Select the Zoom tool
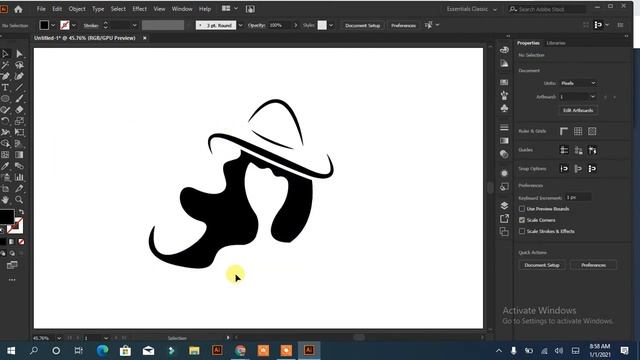Viewport: 640px width, 360px height. [x=19, y=200]
